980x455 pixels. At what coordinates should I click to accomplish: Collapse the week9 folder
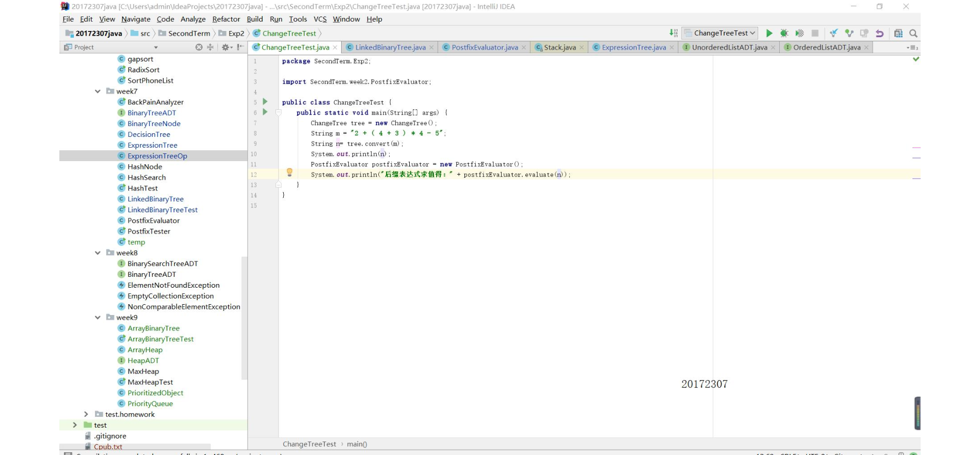[x=98, y=318]
